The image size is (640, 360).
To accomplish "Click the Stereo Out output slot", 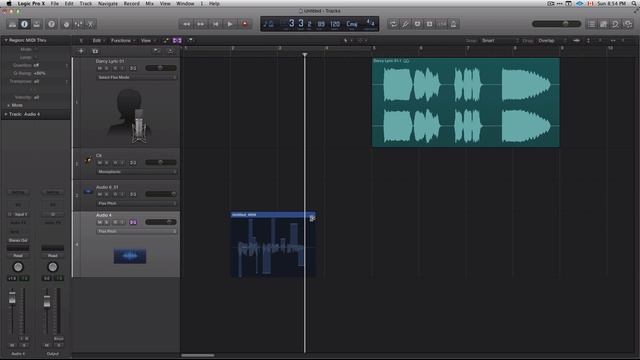I will 18,240.
